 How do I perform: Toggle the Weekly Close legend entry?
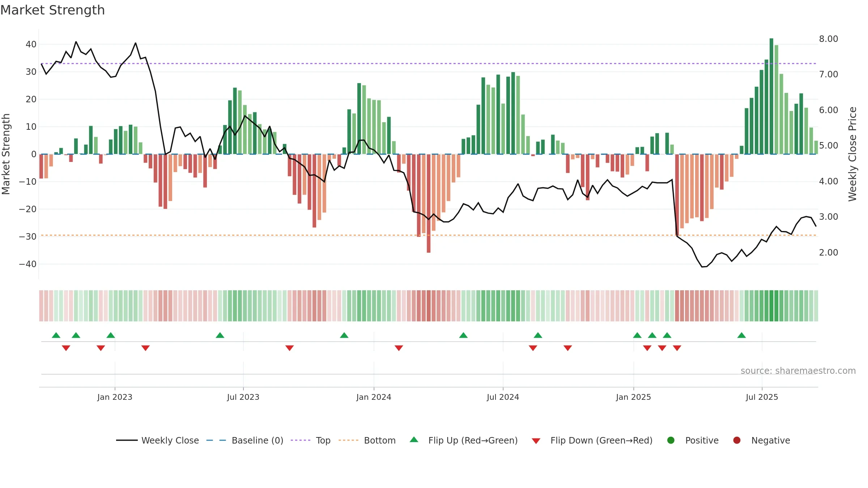[157, 440]
